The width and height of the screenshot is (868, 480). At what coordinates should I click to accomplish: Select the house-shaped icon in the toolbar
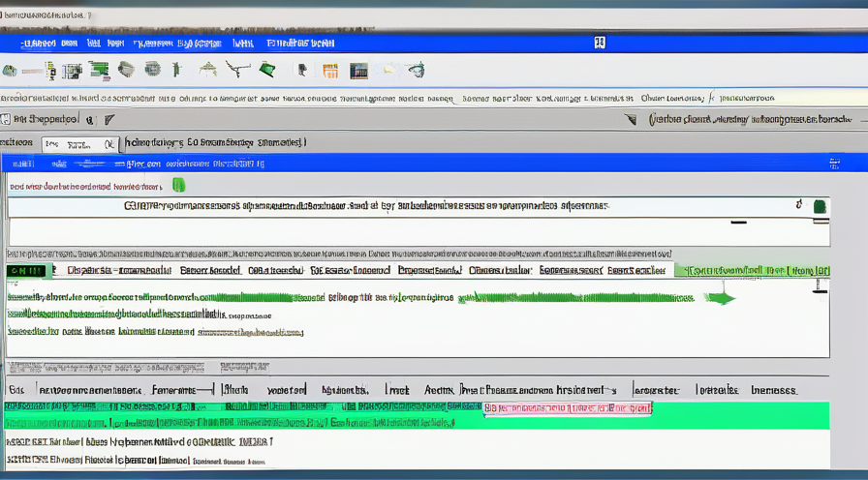pyautogui.click(x=207, y=70)
